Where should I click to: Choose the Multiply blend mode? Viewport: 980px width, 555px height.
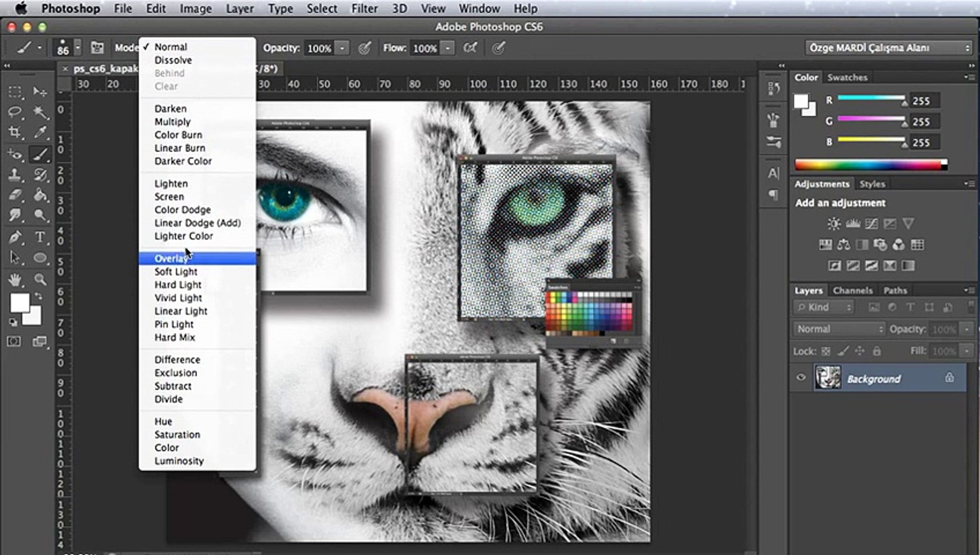point(173,122)
